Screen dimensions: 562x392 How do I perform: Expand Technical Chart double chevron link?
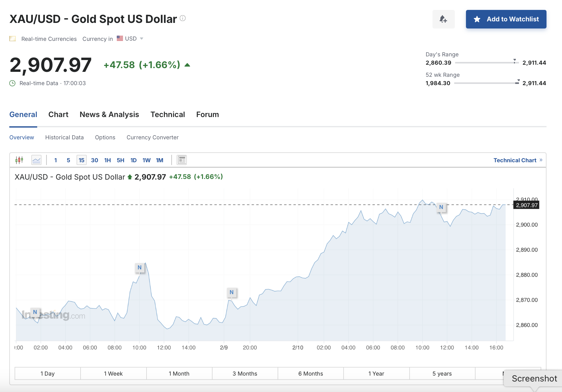coord(541,160)
